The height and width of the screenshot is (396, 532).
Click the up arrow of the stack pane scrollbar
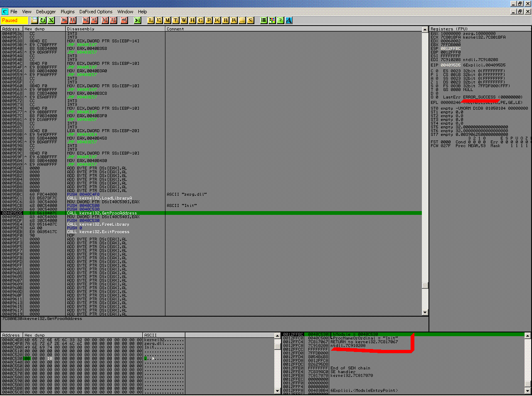[x=528, y=335]
